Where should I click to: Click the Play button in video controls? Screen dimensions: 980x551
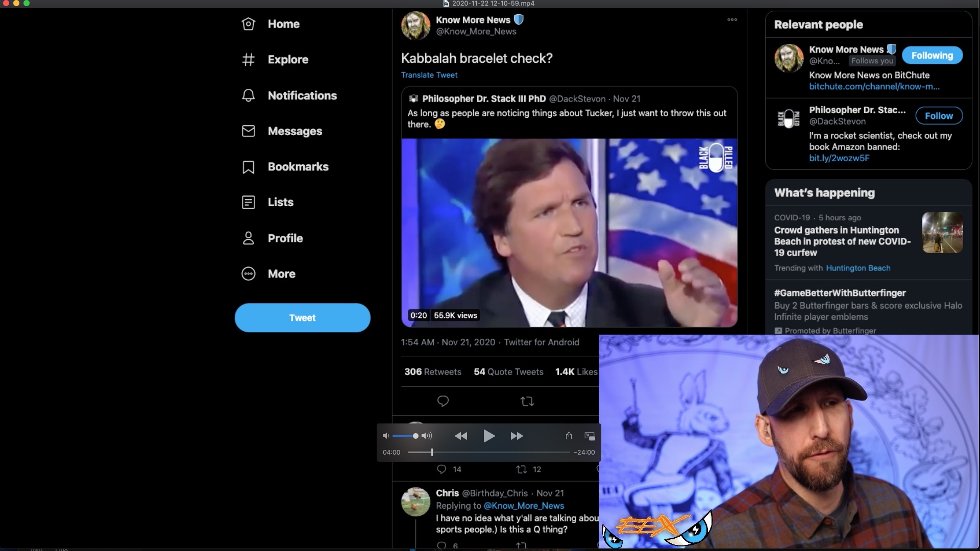(488, 436)
